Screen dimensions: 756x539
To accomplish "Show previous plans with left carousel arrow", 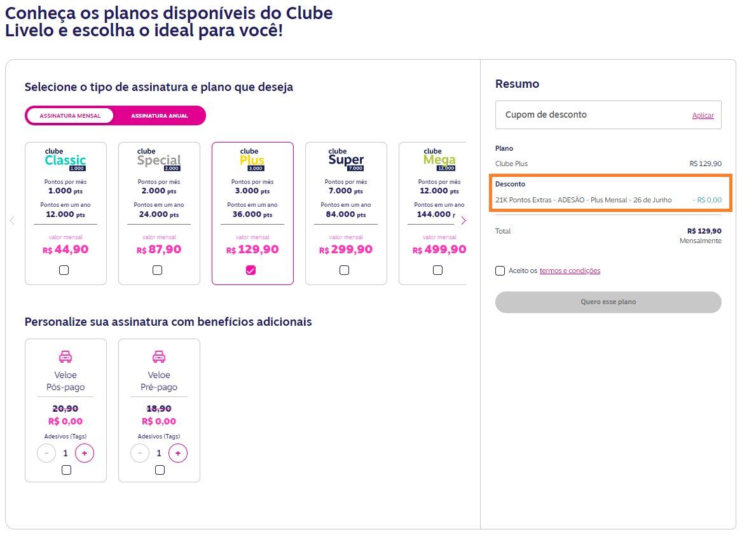I will [12, 221].
